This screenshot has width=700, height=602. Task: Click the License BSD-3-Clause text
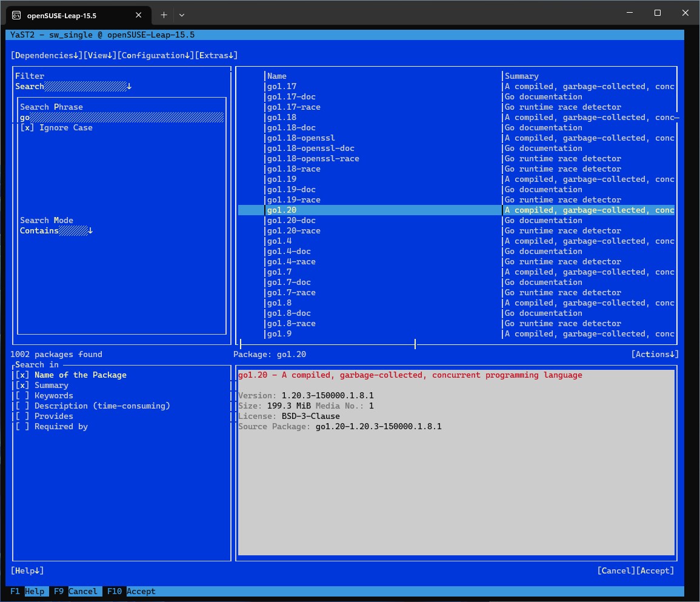[311, 416]
